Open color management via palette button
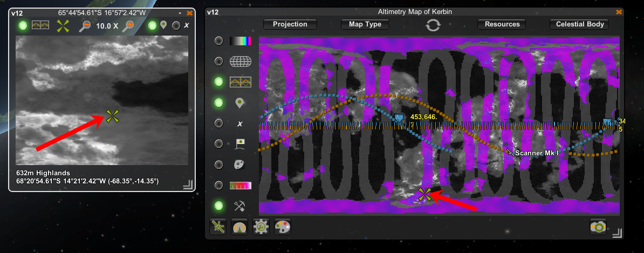Viewport: 644px width, 253px height. coord(283,227)
